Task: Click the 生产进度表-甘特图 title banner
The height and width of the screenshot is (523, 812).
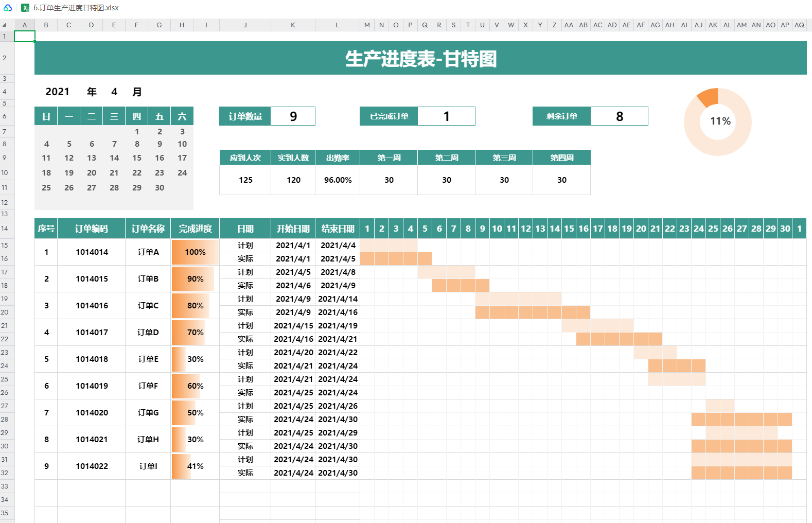Action: pos(420,58)
